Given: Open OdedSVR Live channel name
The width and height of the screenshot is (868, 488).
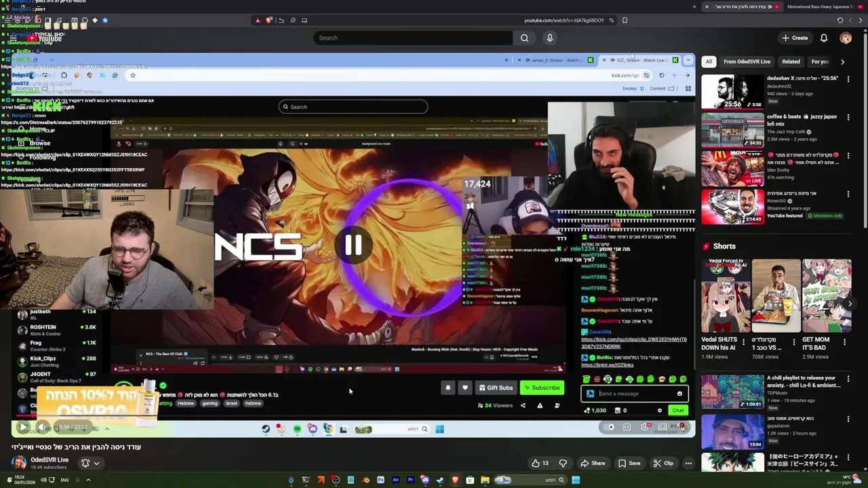Looking at the screenshot, I should (50, 460).
